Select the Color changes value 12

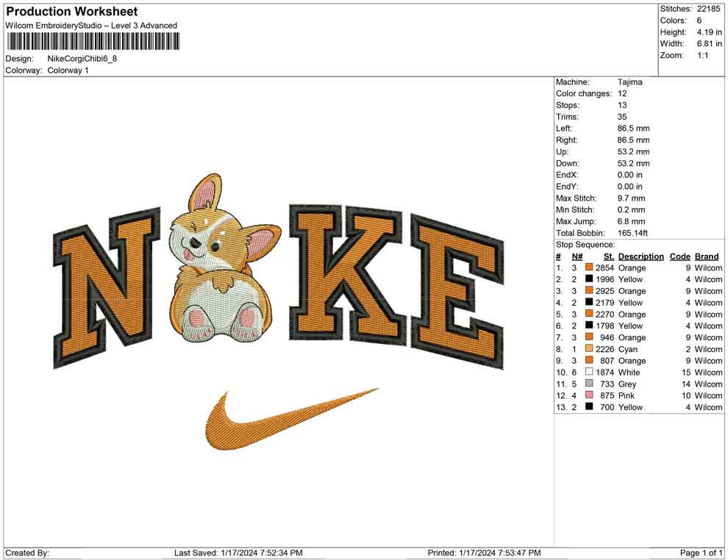pyautogui.click(x=622, y=93)
